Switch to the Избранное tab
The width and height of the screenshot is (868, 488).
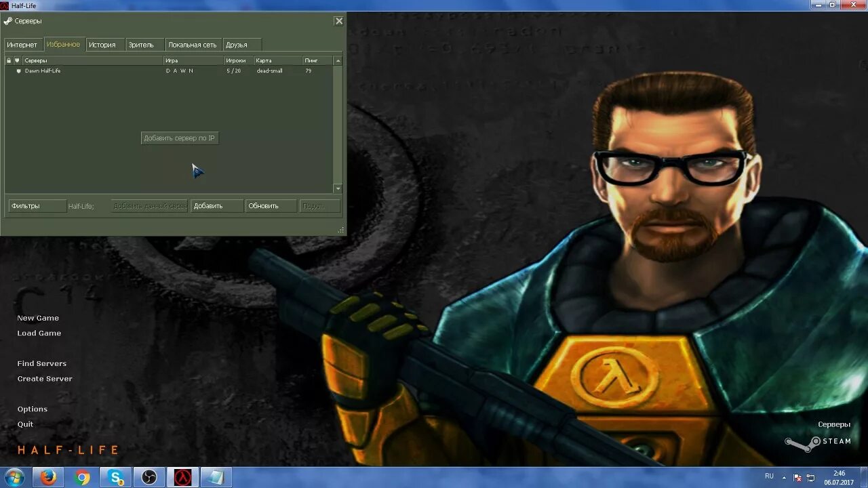tap(64, 44)
